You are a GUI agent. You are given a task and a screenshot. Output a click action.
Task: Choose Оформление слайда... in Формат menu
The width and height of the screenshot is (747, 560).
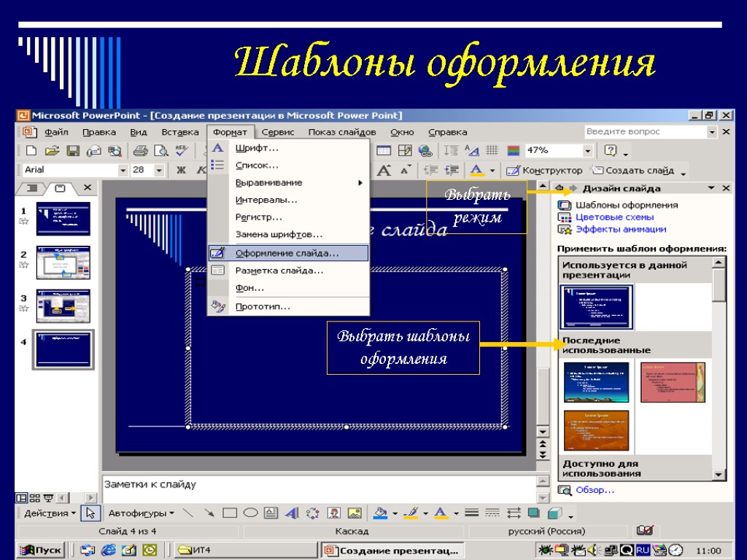(289, 253)
